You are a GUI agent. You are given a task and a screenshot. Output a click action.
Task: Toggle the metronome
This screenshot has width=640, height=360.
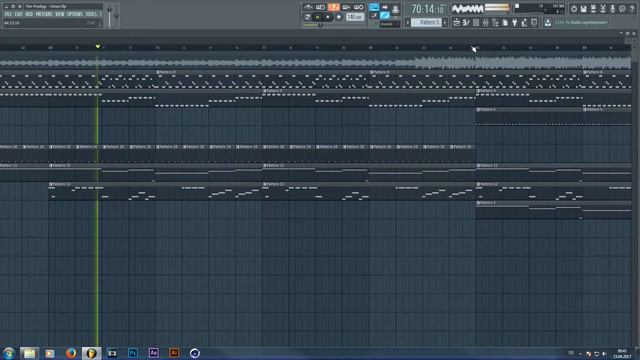pos(308,7)
